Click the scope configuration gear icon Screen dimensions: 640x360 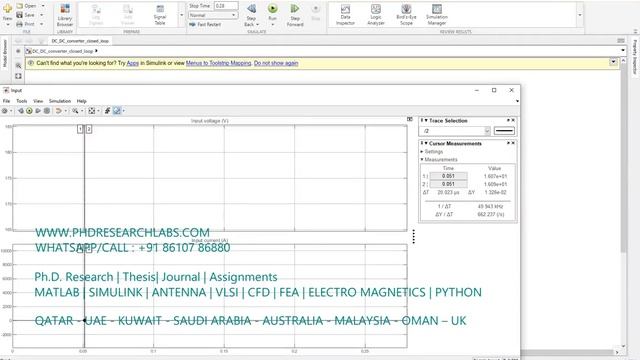click(x=4, y=111)
